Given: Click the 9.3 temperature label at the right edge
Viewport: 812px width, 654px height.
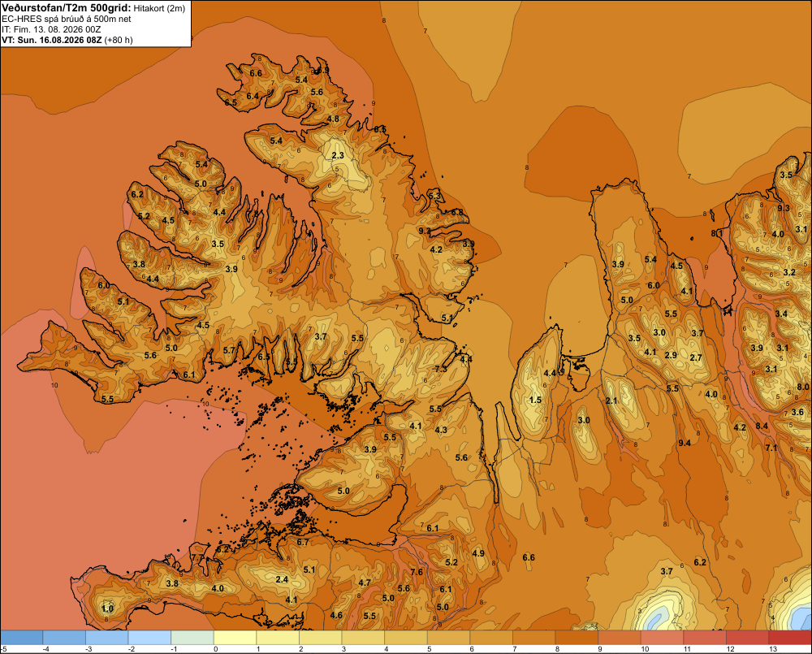Looking at the screenshot, I should coord(784,208).
